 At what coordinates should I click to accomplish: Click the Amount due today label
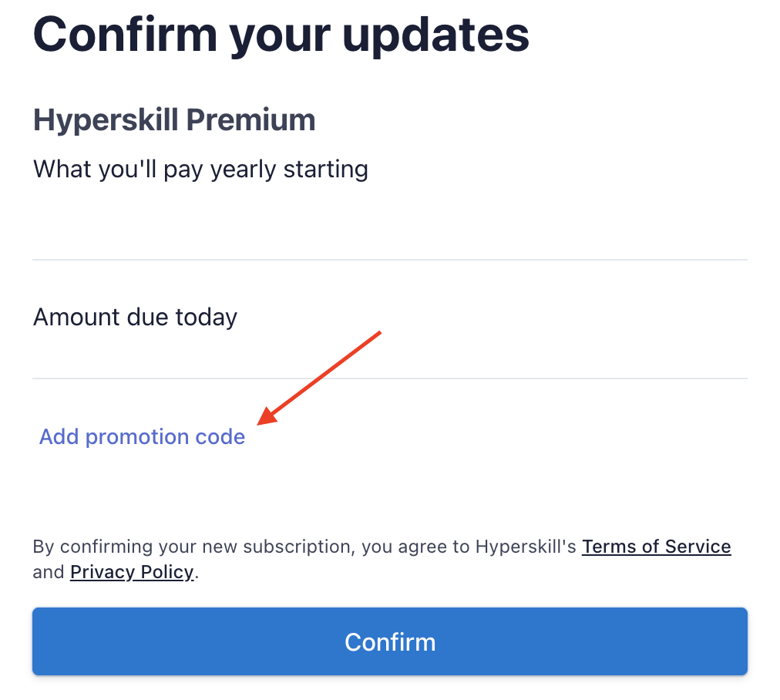pyautogui.click(x=135, y=316)
